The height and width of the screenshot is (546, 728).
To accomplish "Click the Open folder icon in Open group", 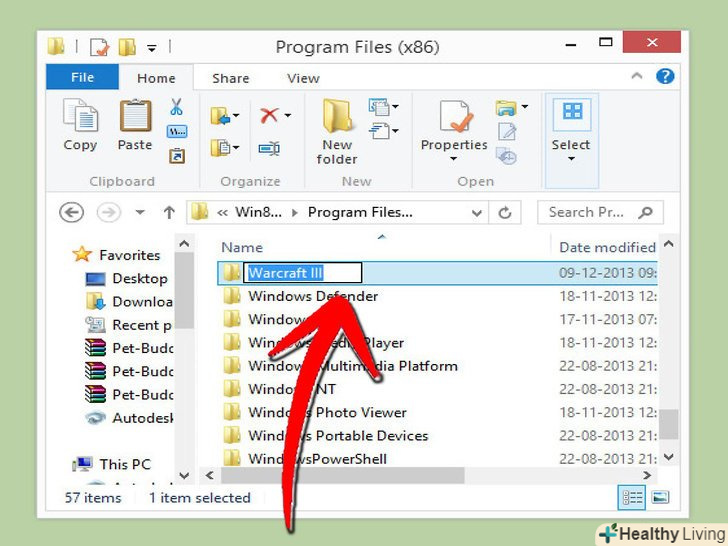I will 506,108.
